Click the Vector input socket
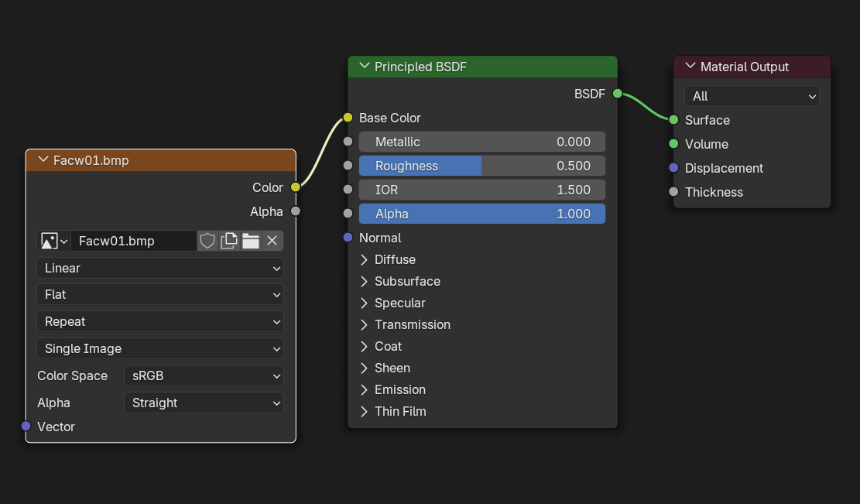Viewport: 860px width, 504px height. pos(26,427)
